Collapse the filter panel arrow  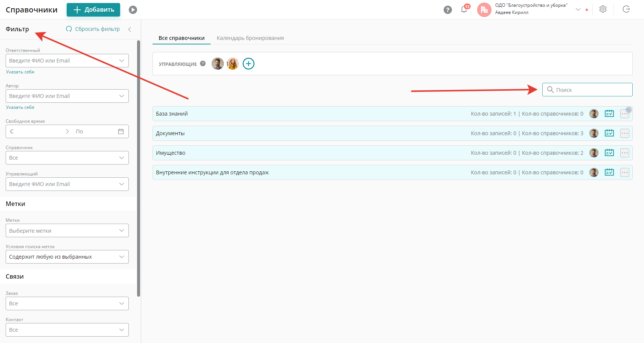click(130, 29)
